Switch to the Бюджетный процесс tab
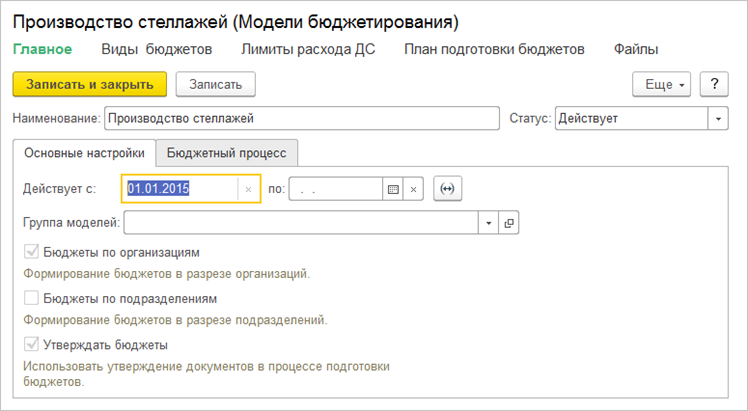This screenshot has height=411, width=748. (227, 153)
